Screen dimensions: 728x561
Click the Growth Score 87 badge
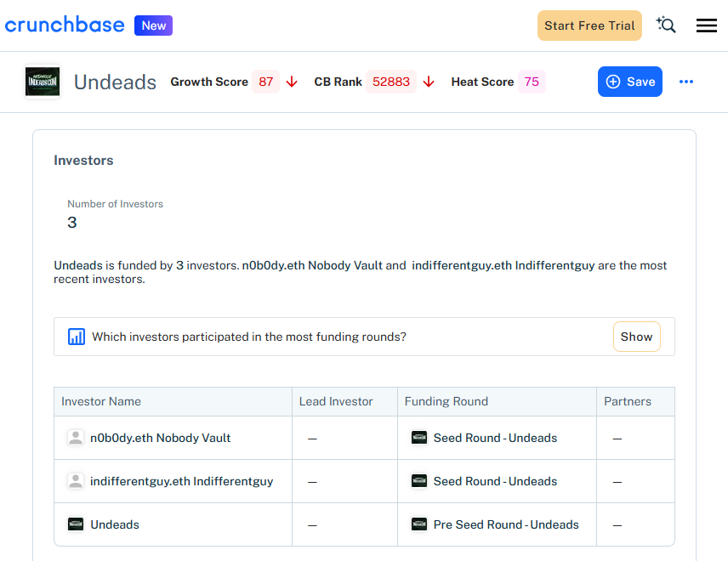(266, 82)
